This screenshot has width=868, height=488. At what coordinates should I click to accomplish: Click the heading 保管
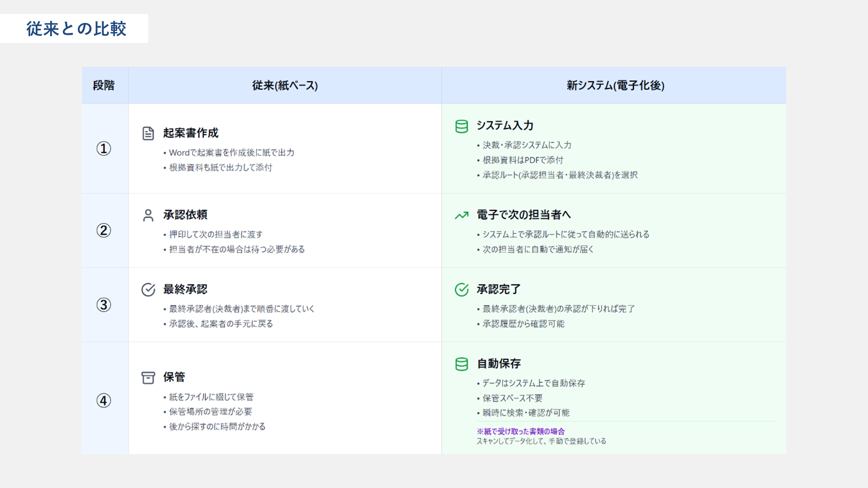pos(174,377)
